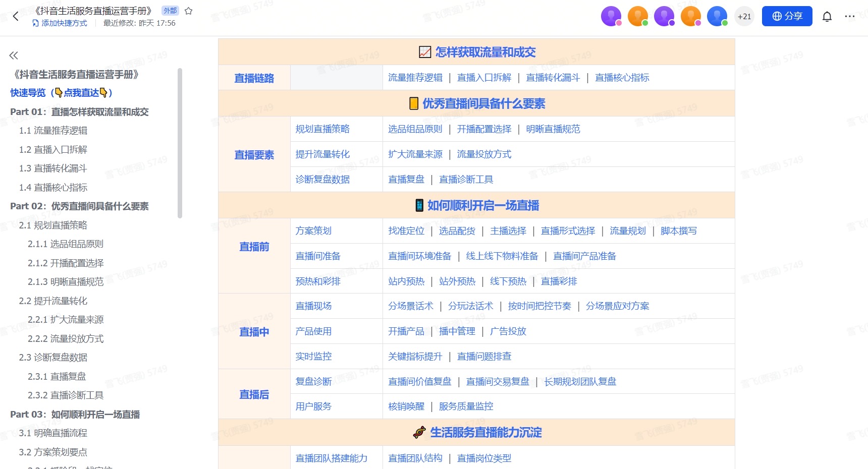Open outline item Part 01 直播怎样获取流量和成交
The image size is (868, 469).
[x=79, y=112]
